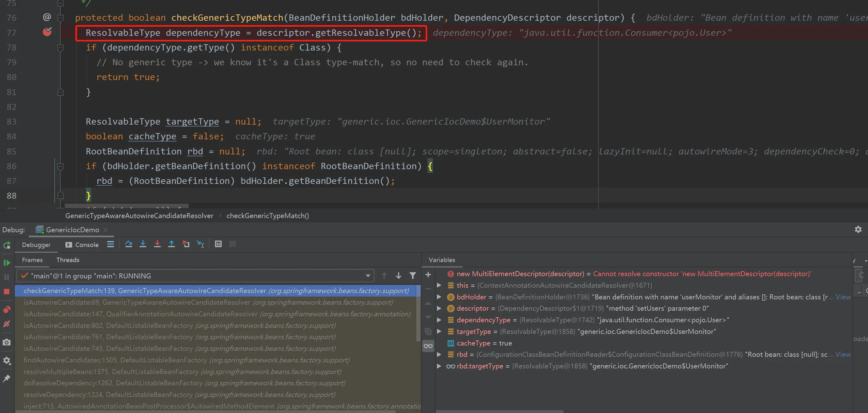This screenshot has width=868, height=413.
Task: Click the View link for bdHolder
Action: pos(843,297)
